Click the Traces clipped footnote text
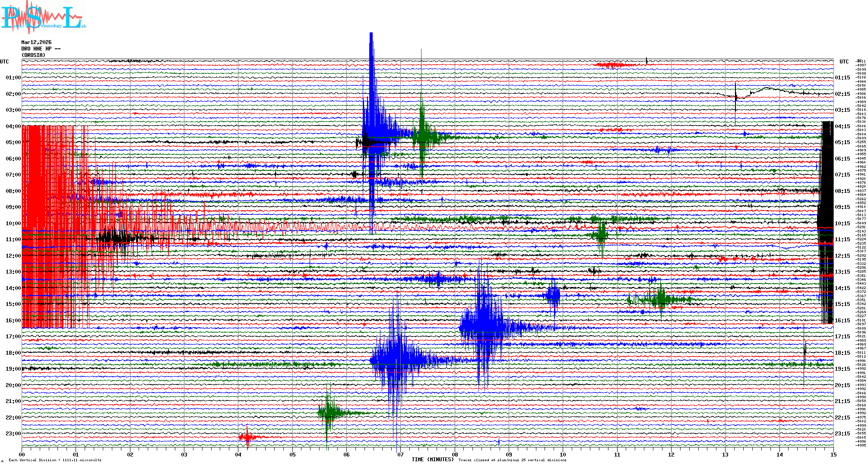 (x=512, y=460)
